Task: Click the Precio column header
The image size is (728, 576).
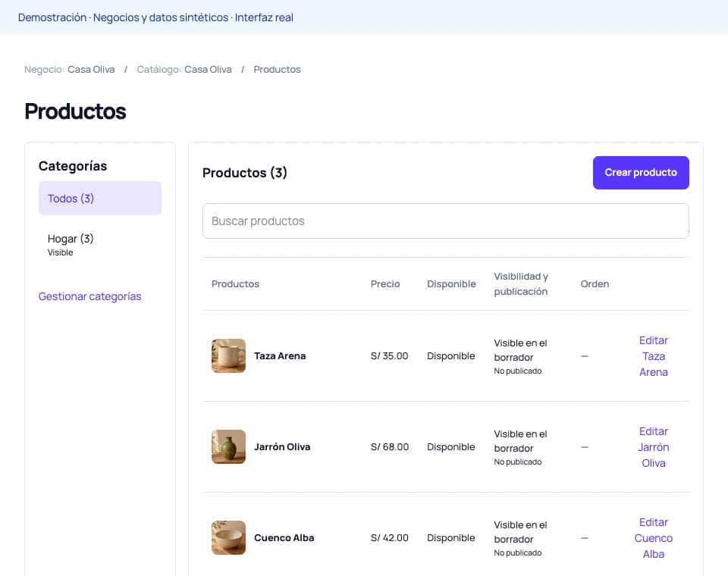Action: point(385,283)
